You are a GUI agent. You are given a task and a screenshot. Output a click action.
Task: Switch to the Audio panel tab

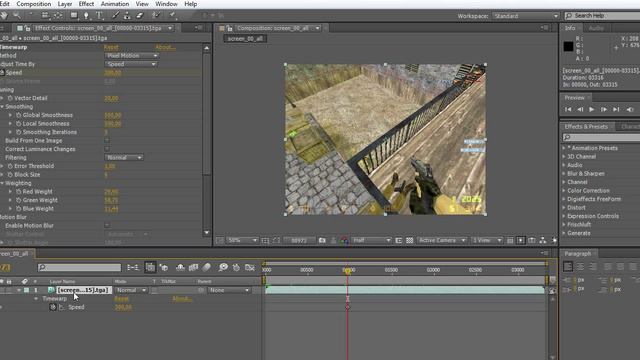596,28
